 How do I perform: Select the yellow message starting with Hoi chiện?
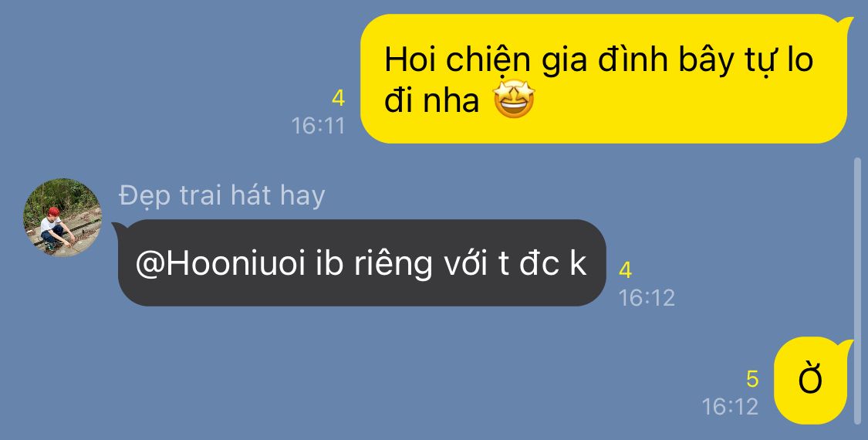tap(604, 79)
